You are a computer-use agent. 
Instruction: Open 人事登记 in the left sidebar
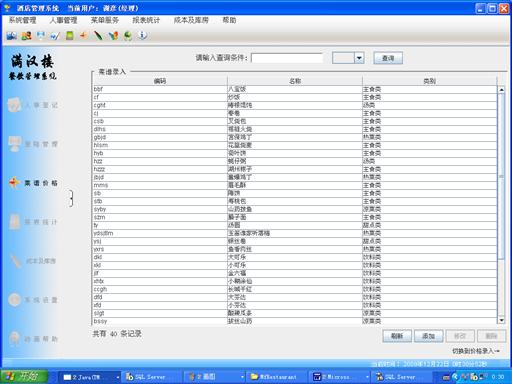33,105
